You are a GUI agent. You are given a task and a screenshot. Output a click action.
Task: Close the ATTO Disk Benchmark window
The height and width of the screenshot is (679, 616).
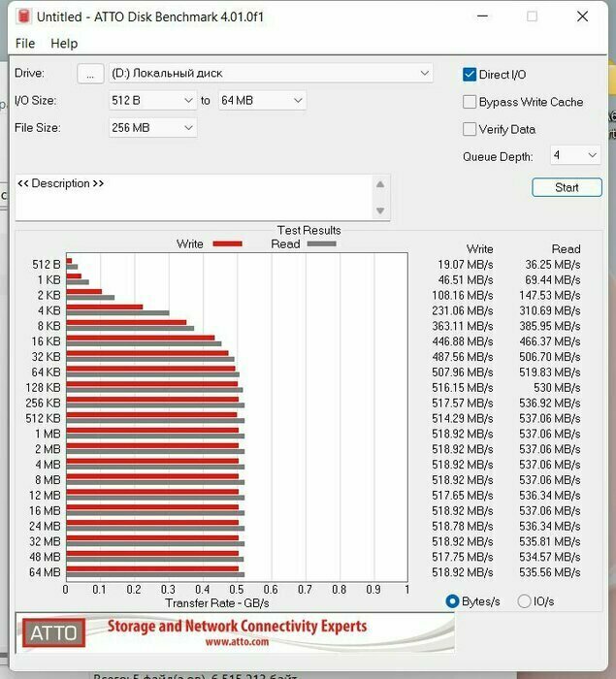click(x=583, y=16)
